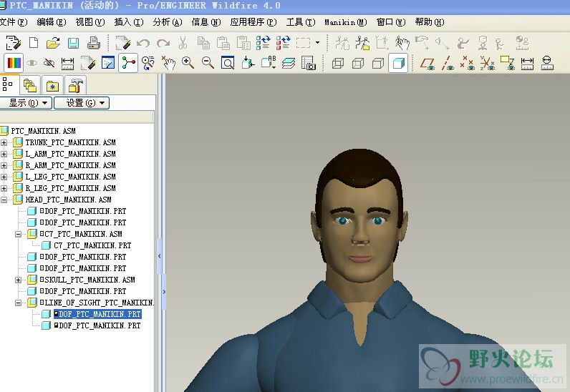Switch display to hidden line cube

[x=358, y=64]
